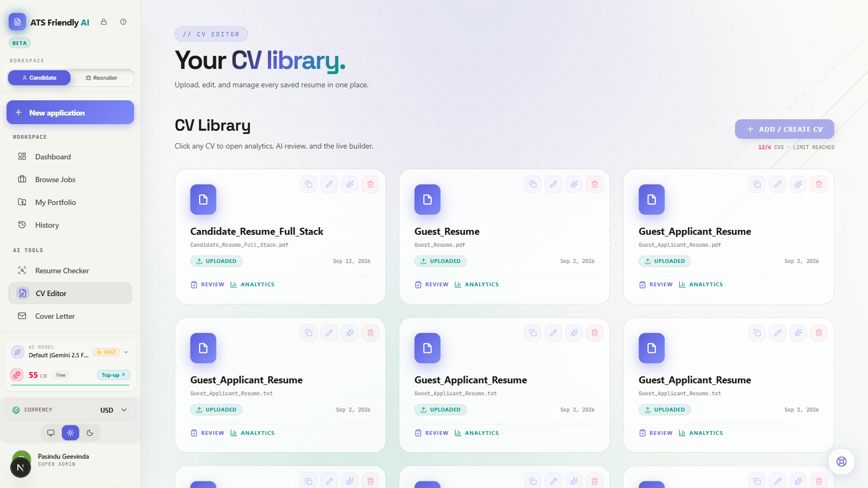Click the // CV EDITOR tag
Viewport: 868px width, 488px height.
[x=211, y=34]
